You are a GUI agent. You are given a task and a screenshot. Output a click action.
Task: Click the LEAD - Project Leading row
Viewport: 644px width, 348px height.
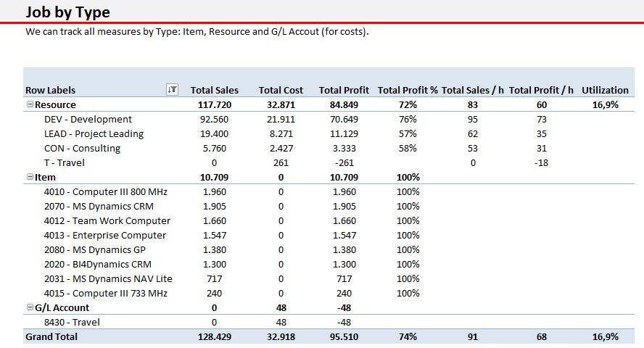pyautogui.click(x=94, y=134)
